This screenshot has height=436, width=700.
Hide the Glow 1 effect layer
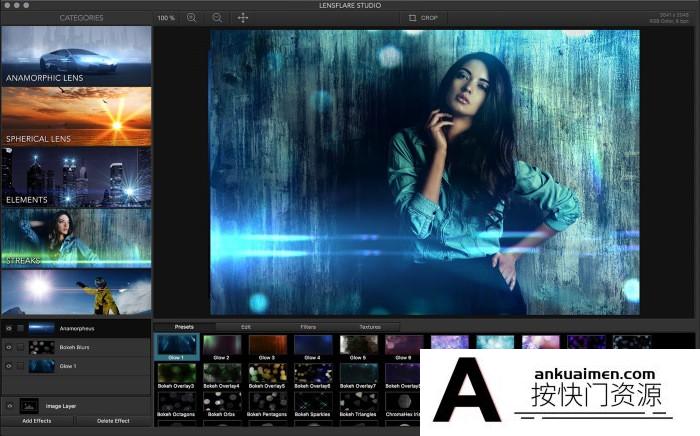[9, 366]
